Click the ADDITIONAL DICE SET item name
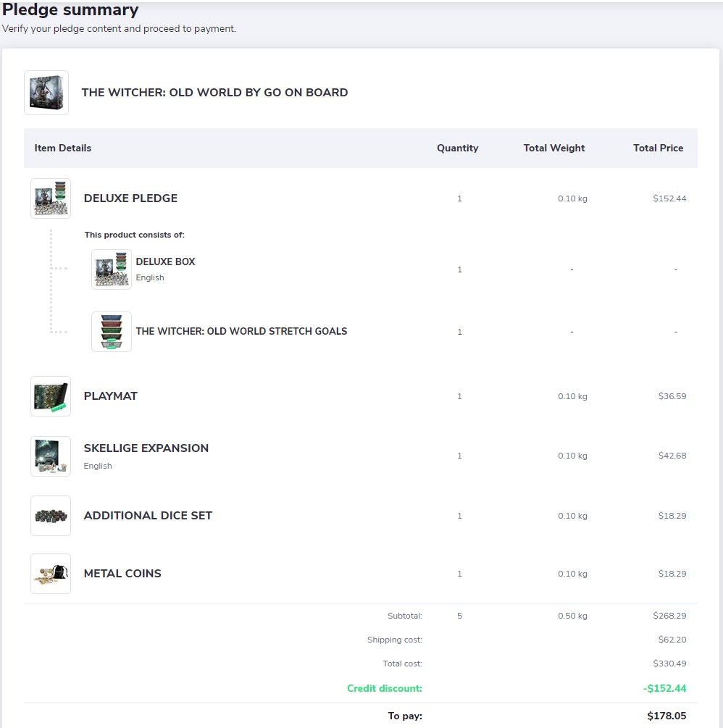This screenshot has height=728, width=723. coord(148,515)
